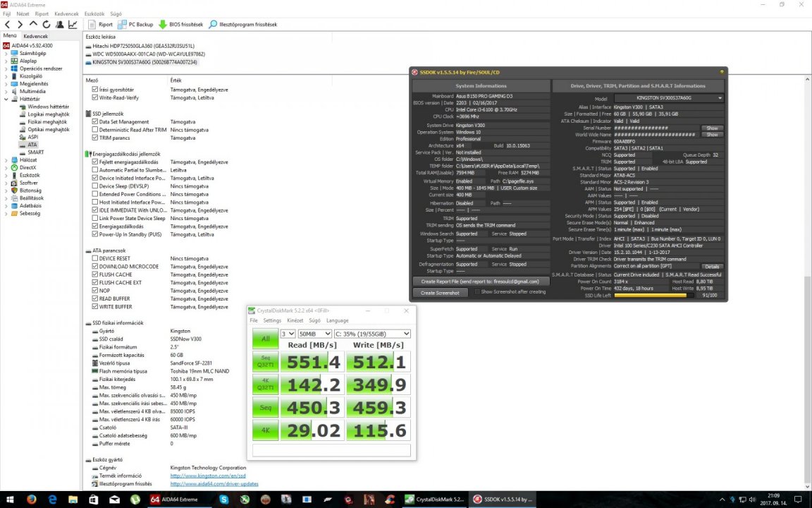Screen dimensions: 812x508
Task: Toggle FLUSH CACHE EXT checkbox
Action: pyautogui.click(x=94, y=282)
